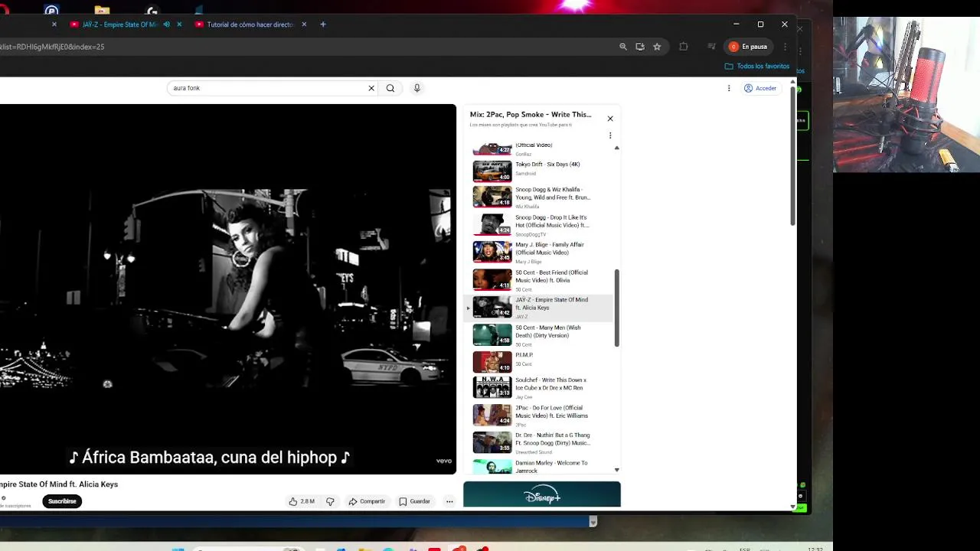
Task: Open the N.W.A Write This Down thumbnail
Action: coord(492,387)
